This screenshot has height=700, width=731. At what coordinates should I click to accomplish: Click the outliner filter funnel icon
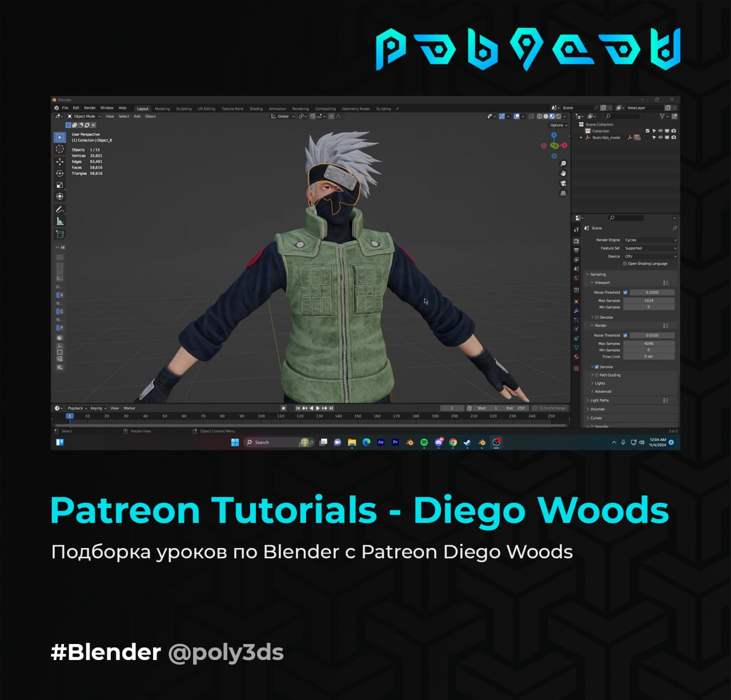[662, 116]
